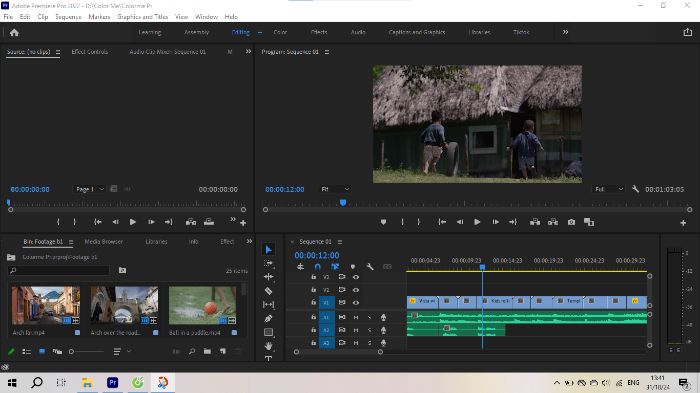Switch to the Media Browser tab

pyautogui.click(x=104, y=242)
